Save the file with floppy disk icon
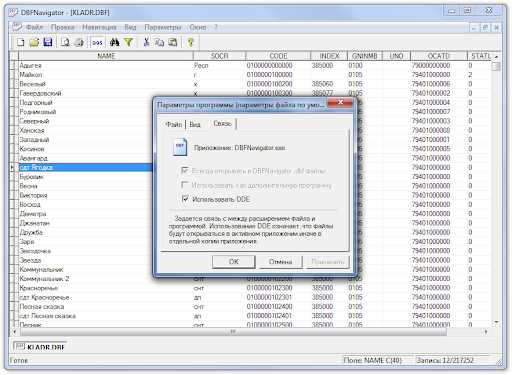Screen dimensions: 512x375 tap(48, 42)
